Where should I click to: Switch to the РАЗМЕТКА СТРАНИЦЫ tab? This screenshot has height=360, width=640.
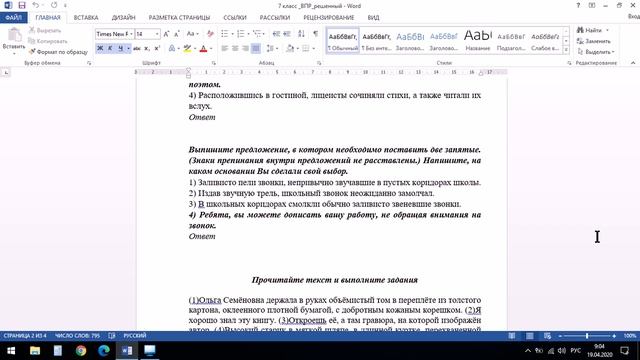click(179, 18)
